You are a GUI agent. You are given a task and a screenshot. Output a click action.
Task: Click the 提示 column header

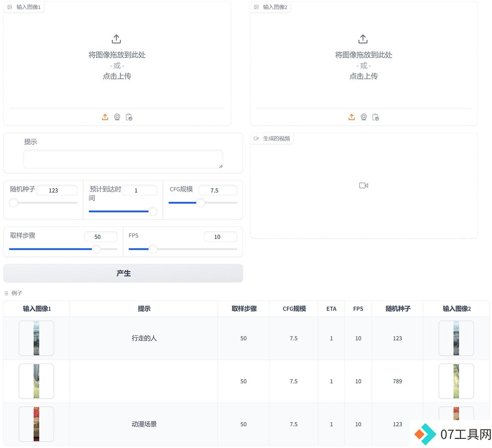pyautogui.click(x=144, y=309)
